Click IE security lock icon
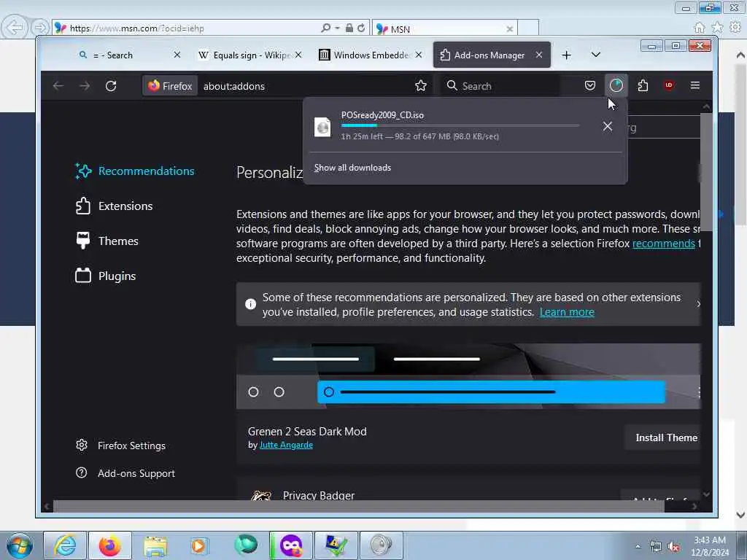Image resolution: width=747 pixels, height=560 pixels. pos(349,28)
